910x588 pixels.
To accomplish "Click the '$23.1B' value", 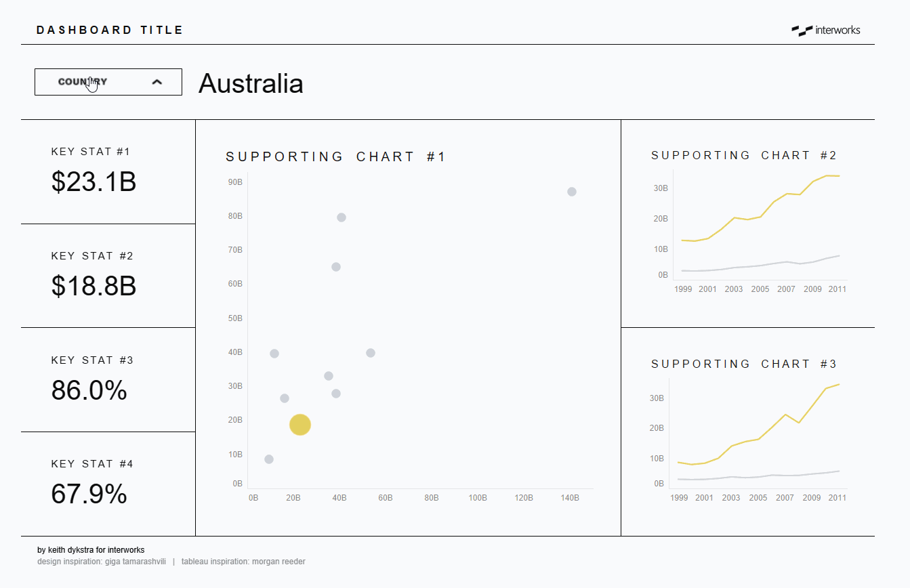I will click(x=94, y=182).
